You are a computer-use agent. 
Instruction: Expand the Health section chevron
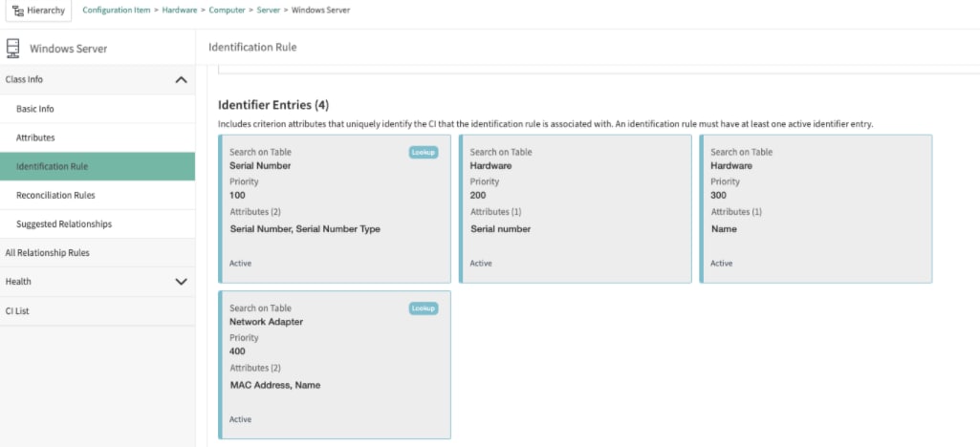pos(182,282)
